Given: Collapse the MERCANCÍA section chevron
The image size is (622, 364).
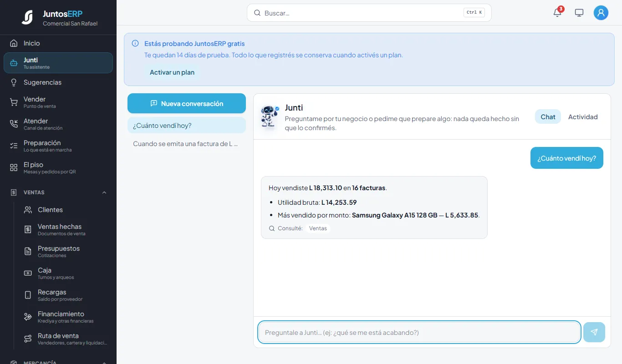Looking at the screenshot, I should pyautogui.click(x=104, y=363).
